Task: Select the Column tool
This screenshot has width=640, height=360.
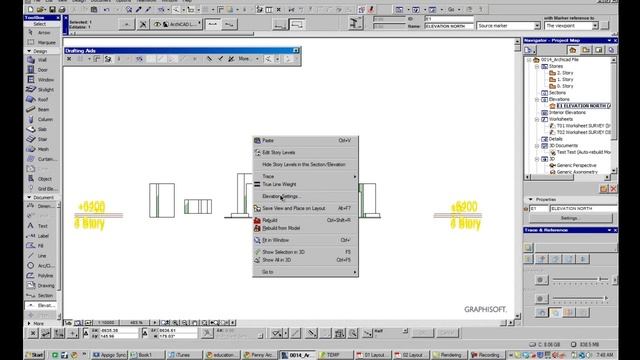Action: pyautogui.click(x=42, y=119)
